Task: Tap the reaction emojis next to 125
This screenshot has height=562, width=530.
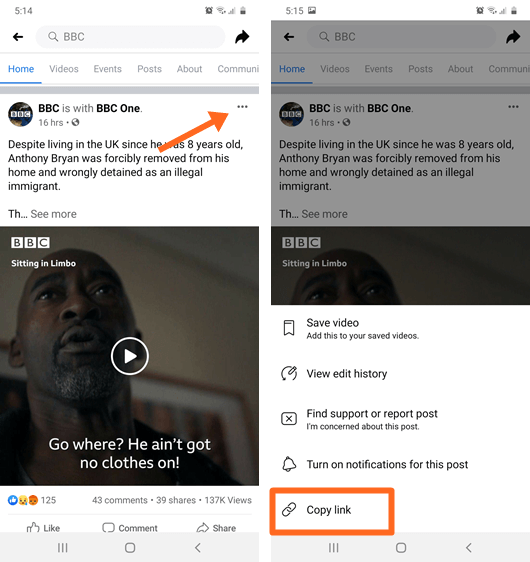Action: pos(23,500)
